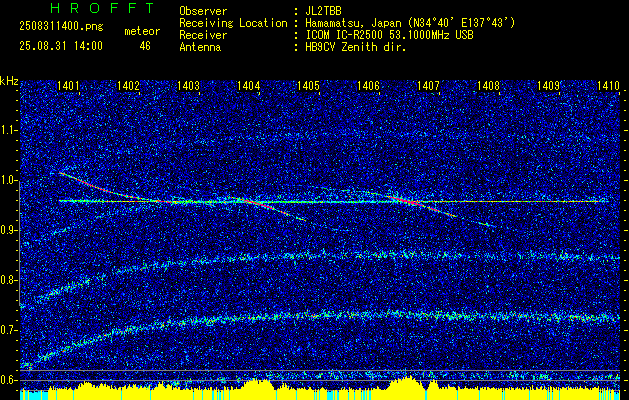Click the HROFFT title text
Image resolution: width=629 pixels, height=400 pixels.
[102, 8]
